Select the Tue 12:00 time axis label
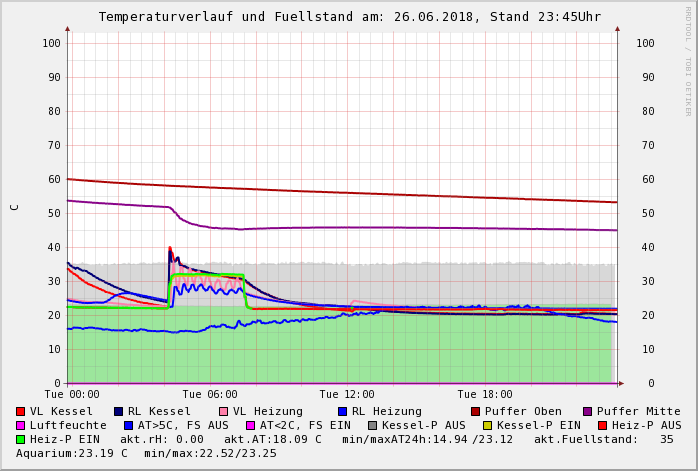The height and width of the screenshot is (471, 698). [x=347, y=395]
